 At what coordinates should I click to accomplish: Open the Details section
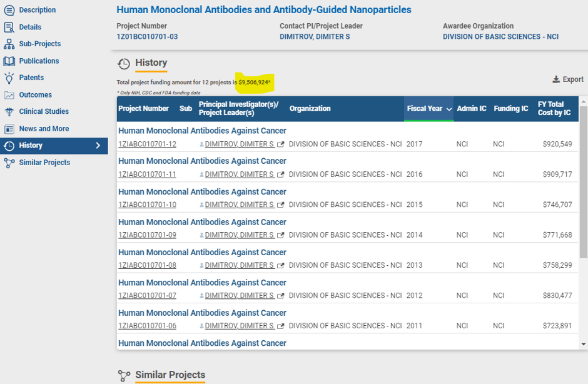[x=30, y=27]
